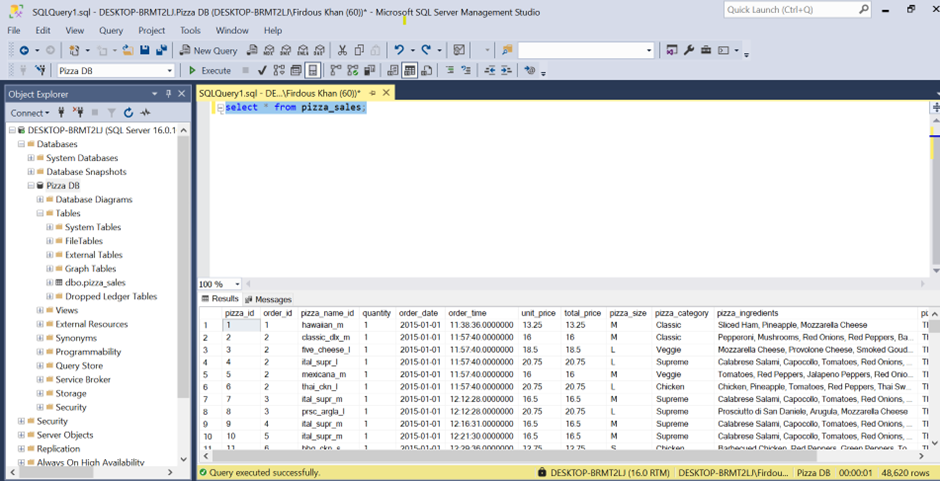Collapse the Tables tree node
Image resolution: width=940 pixels, height=481 pixels.
[x=40, y=214]
